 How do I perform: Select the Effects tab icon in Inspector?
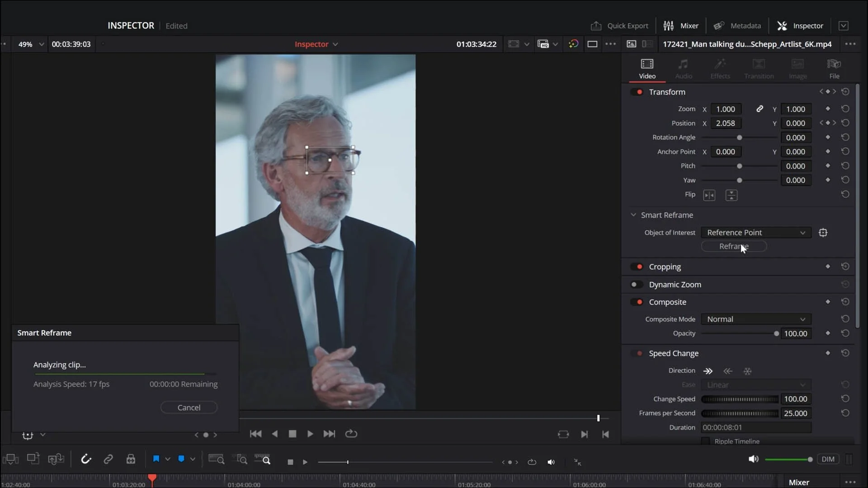pos(720,68)
